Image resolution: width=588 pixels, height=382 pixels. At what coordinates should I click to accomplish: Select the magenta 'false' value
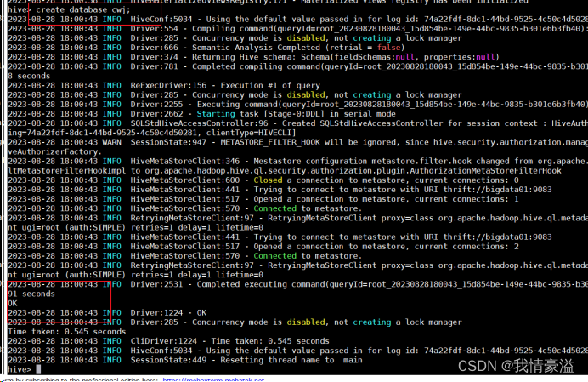[388, 48]
